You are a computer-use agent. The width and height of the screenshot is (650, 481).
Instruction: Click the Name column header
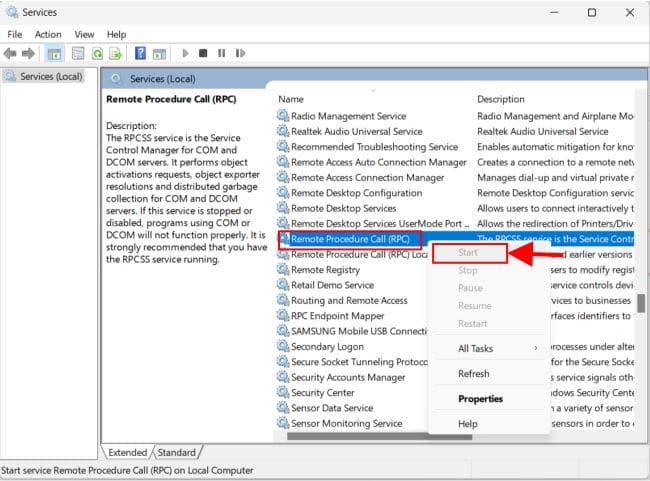(291, 99)
